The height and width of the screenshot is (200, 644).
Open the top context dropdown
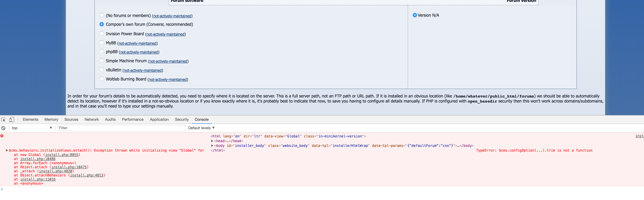pyautogui.click(x=32, y=128)
